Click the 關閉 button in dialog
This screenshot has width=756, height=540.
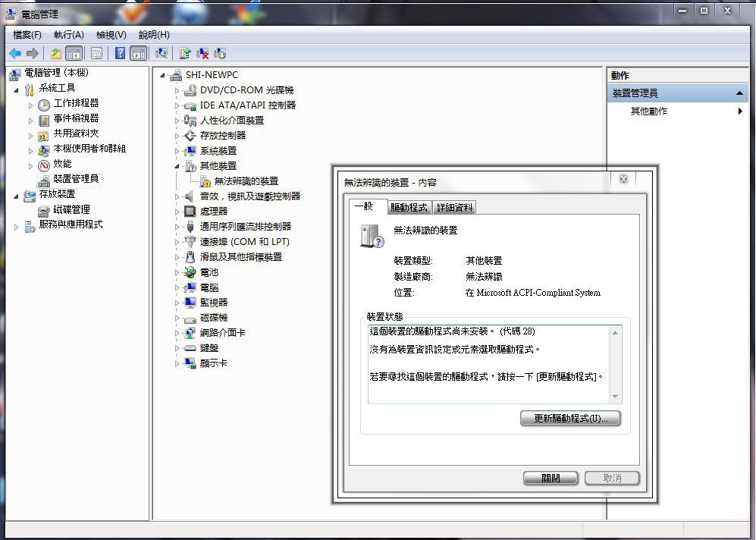551,479
